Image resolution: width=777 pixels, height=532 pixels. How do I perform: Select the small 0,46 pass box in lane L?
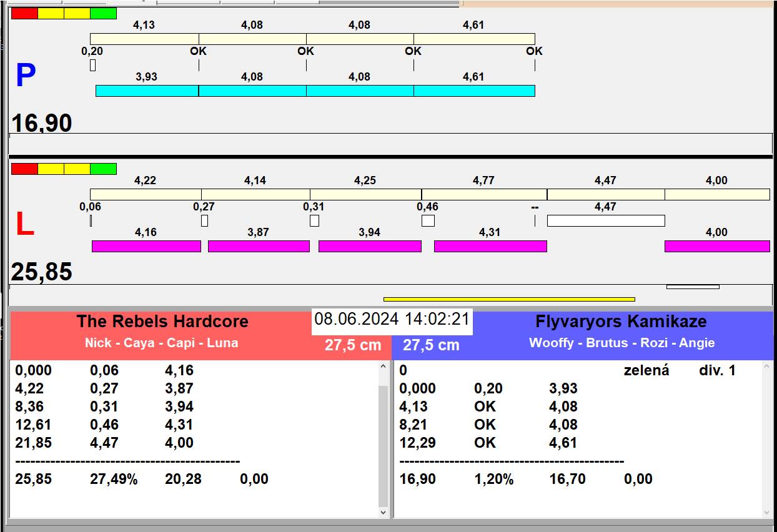tap(428, 220)
